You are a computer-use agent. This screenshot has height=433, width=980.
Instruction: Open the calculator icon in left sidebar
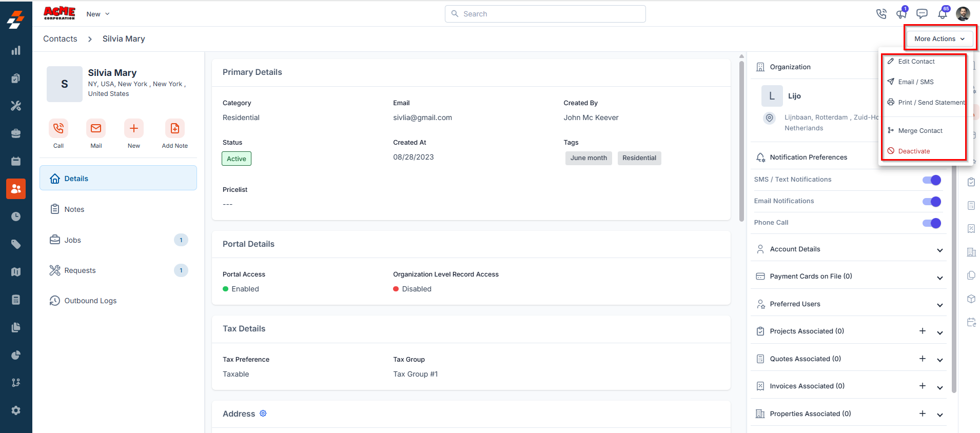[x=16, y=300]
